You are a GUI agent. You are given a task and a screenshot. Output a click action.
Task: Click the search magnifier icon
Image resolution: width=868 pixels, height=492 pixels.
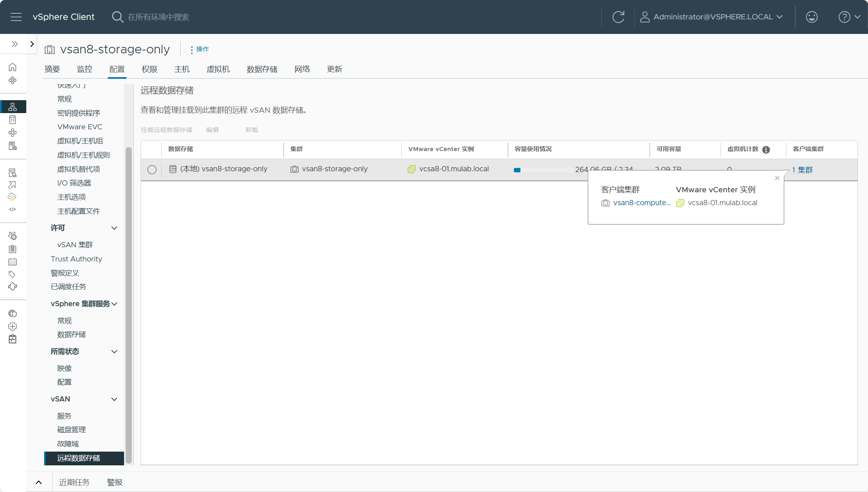pyautogui.click(x=117, y=17)
